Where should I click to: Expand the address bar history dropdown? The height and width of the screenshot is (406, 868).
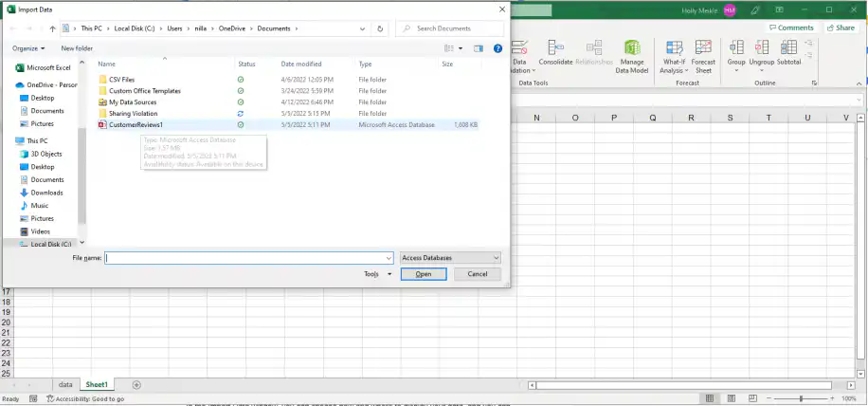(362, 28)
